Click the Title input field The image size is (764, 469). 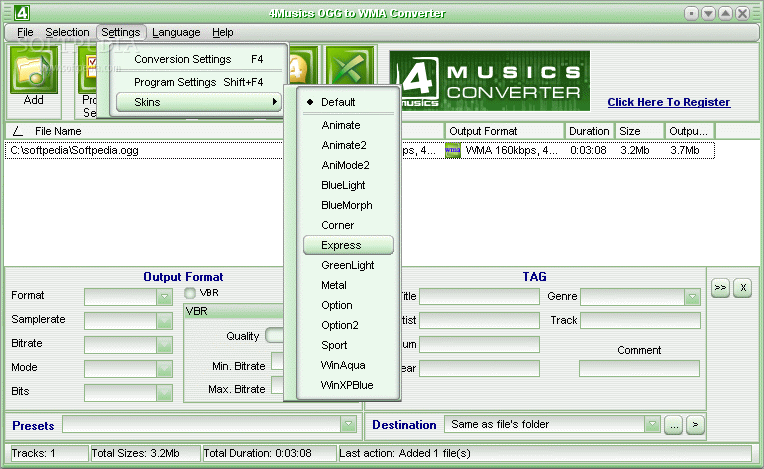point(479,297)
